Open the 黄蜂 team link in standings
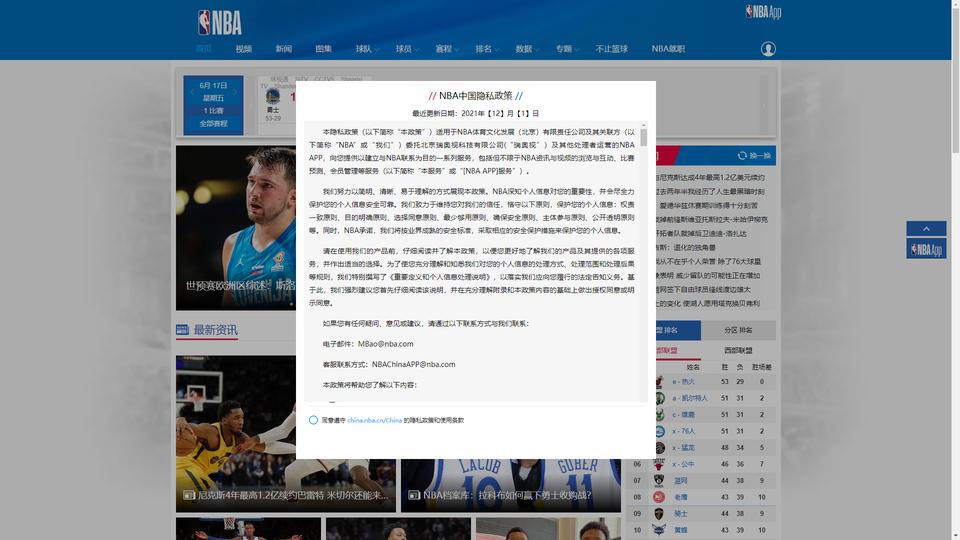The height and width of the screenshot is (540, 960). tap(681, 530)
